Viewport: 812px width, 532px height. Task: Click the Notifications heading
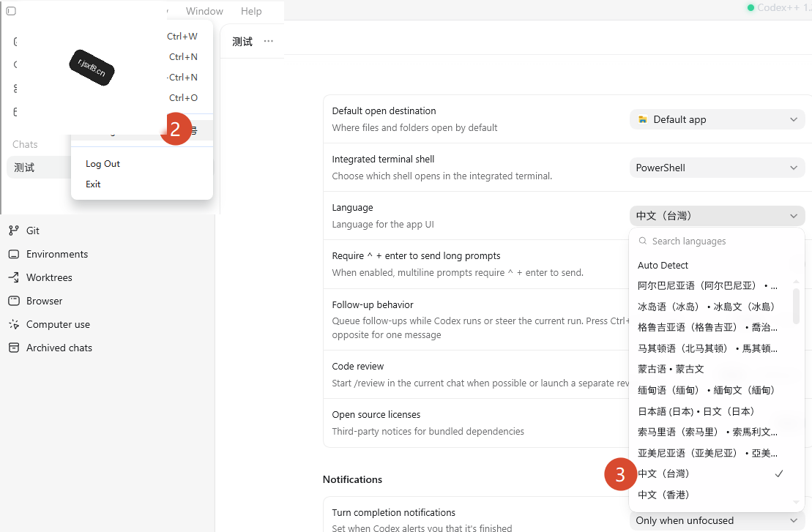(x=353, y=479)
